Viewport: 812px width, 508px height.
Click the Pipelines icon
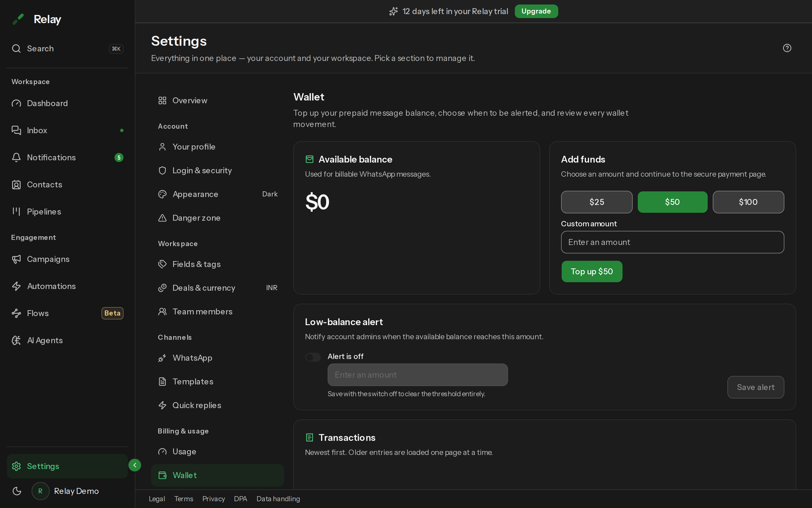pos(16,212)
